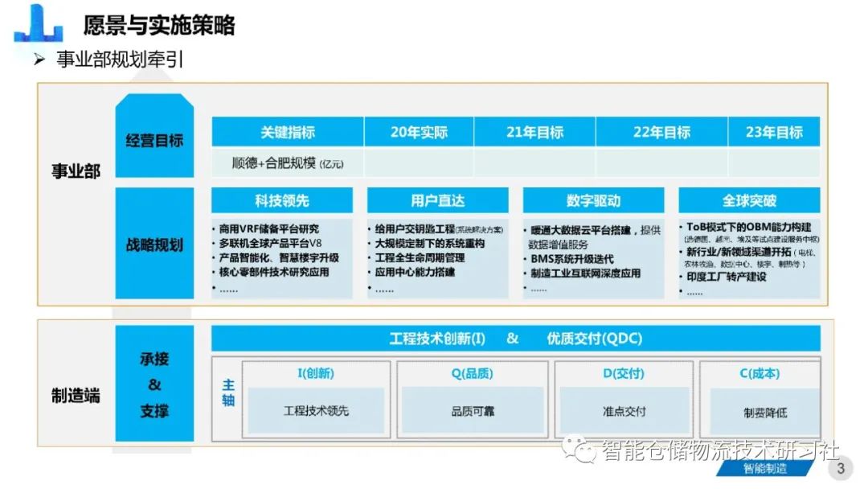
Task: Click the 21年目标 column header
Action: 534,132
